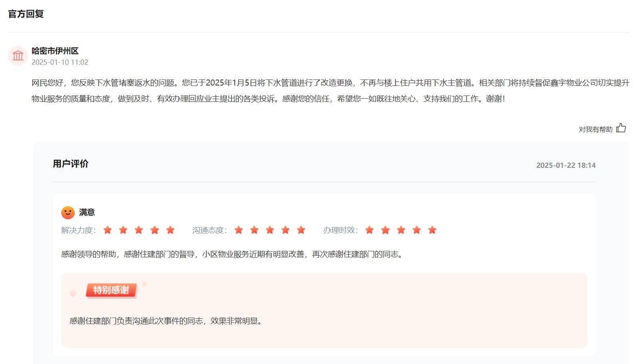The height and width of the screenshot is (364, 641).
Task: Click the third star in 沟通态度 rating
Action: coord(270,230)
